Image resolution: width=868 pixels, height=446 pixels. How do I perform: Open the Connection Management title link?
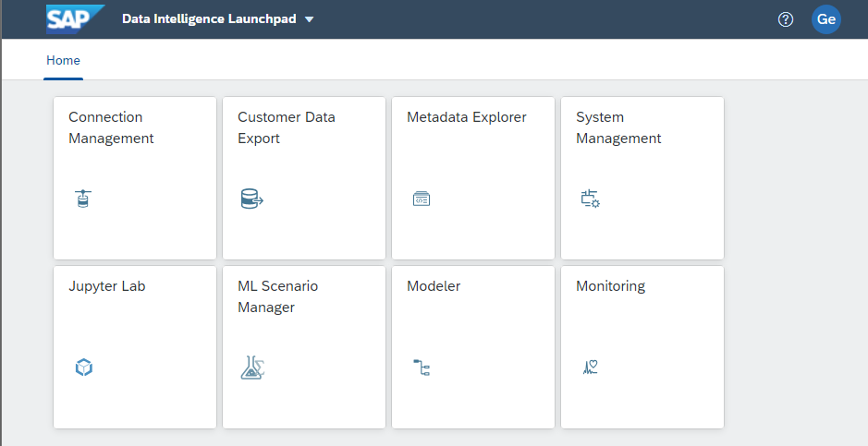click(x=111, y=127)
